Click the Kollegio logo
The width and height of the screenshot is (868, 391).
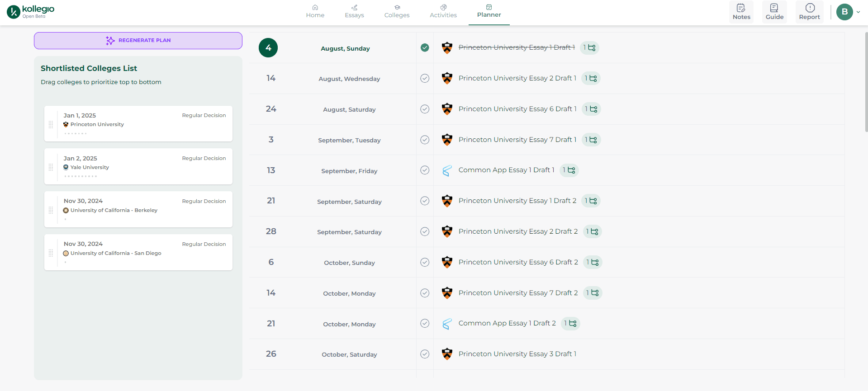[x=30, y=12]
